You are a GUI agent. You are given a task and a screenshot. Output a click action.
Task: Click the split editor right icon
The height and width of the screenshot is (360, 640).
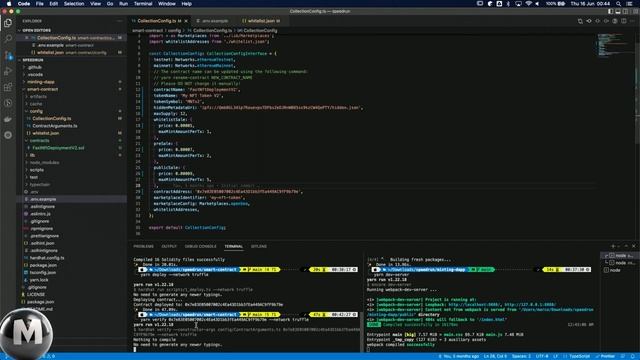pyautogui.click(x=624, y=21)
